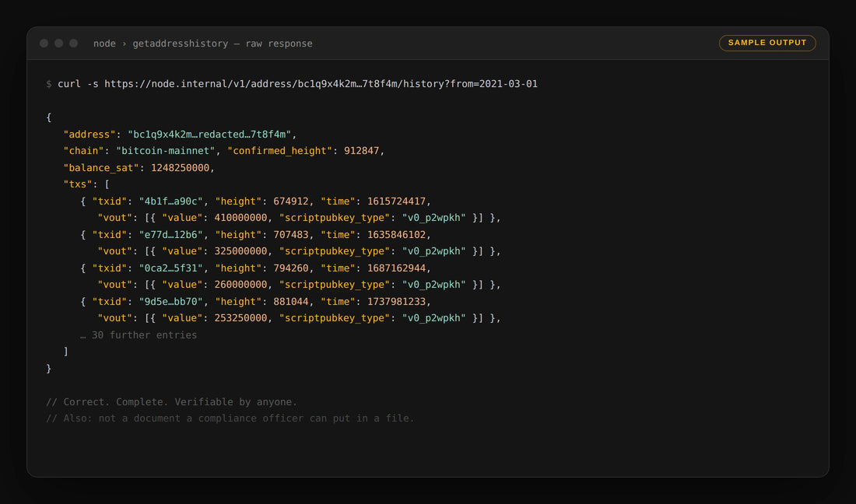Click the "txs" key
Viewport: 856px width, 504px height.
78,184
